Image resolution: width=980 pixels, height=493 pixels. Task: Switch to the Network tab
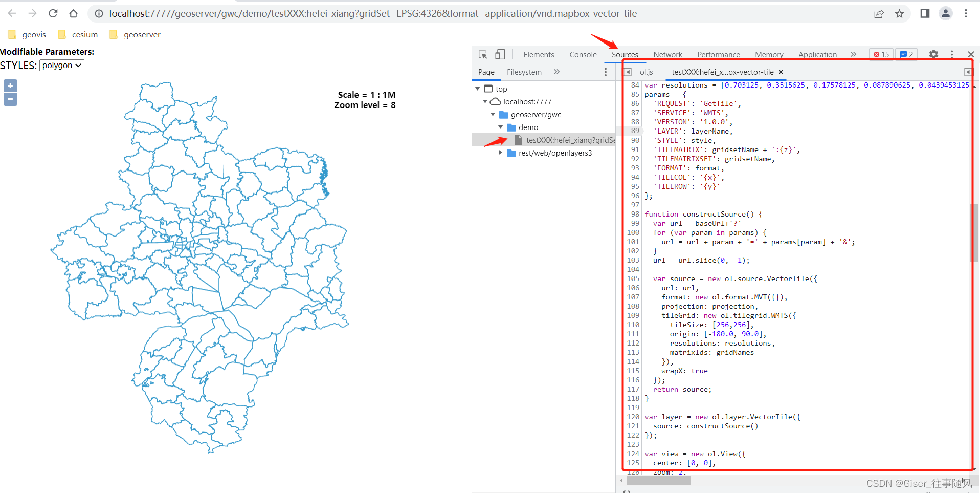(667, 54)
